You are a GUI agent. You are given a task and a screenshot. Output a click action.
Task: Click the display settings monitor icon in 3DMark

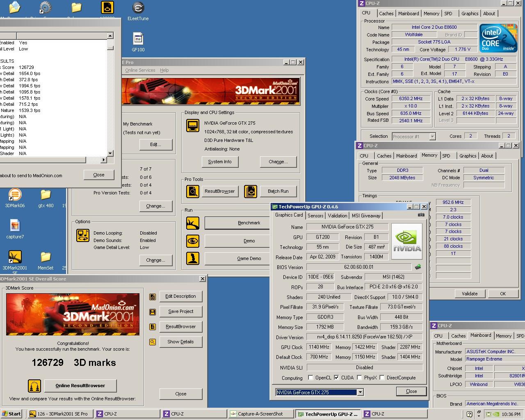coord(193,125)
